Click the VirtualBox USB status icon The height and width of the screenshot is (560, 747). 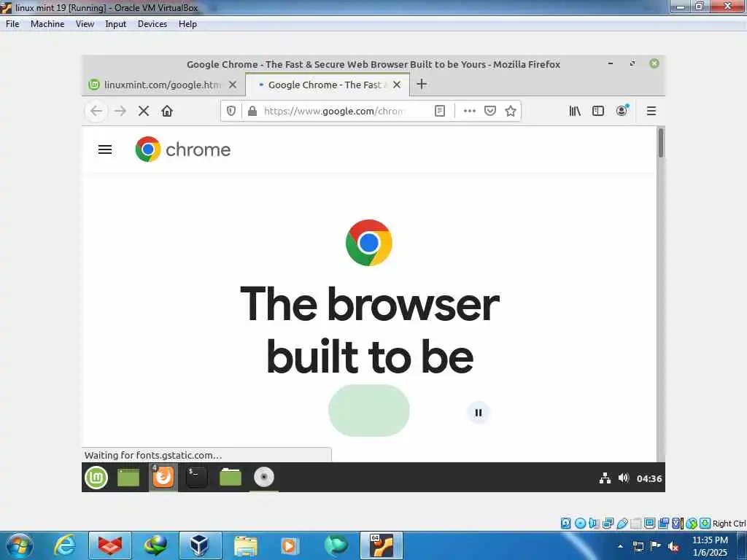(622, 524)
